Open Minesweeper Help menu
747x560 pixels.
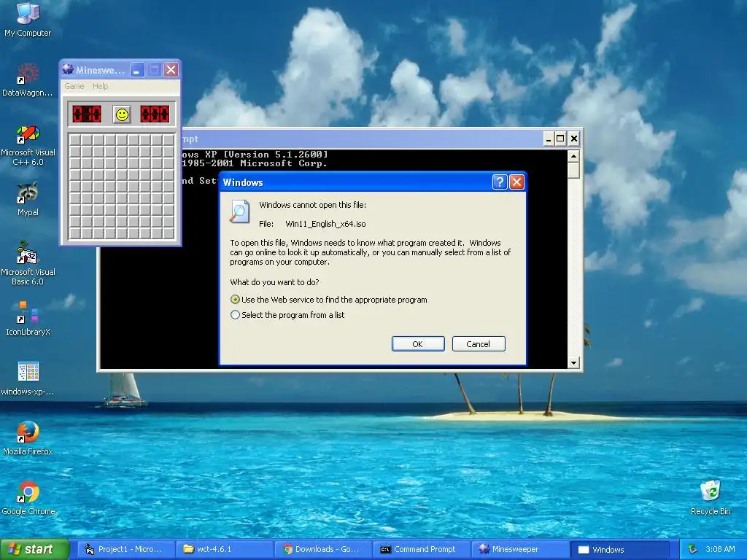(x=100, y=86)
